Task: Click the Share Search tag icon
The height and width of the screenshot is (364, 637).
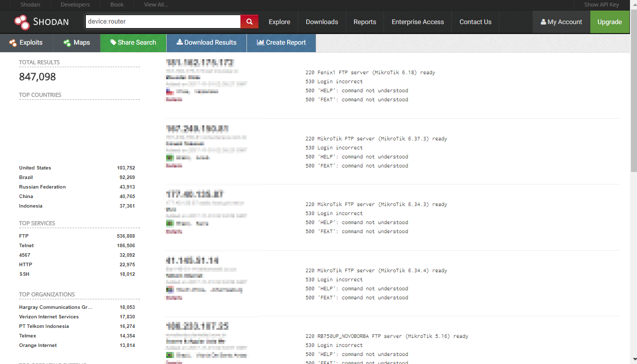Action: click(113, 43)
